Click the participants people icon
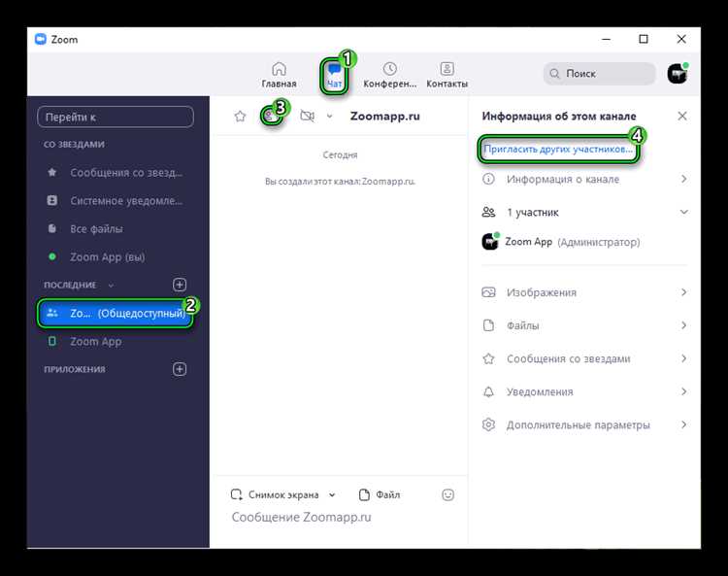 (488, 212)
